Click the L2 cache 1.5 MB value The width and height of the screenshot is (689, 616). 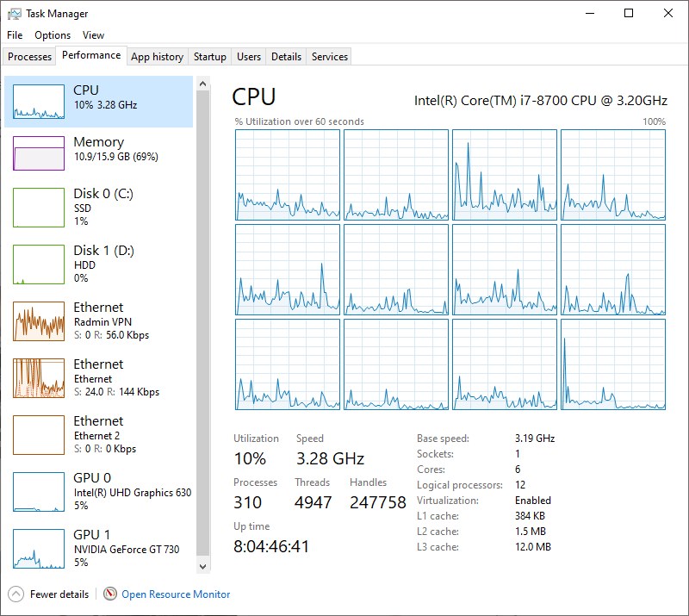click(531, 532)
